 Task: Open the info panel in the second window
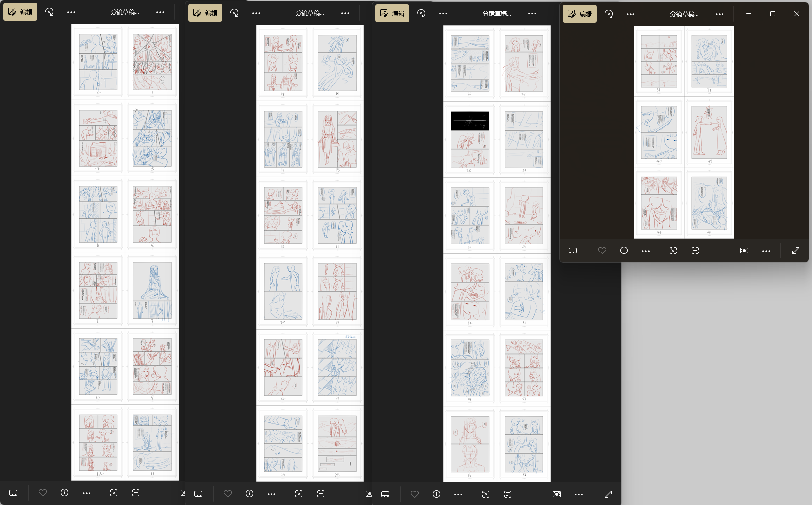click(x=249, y=494)
